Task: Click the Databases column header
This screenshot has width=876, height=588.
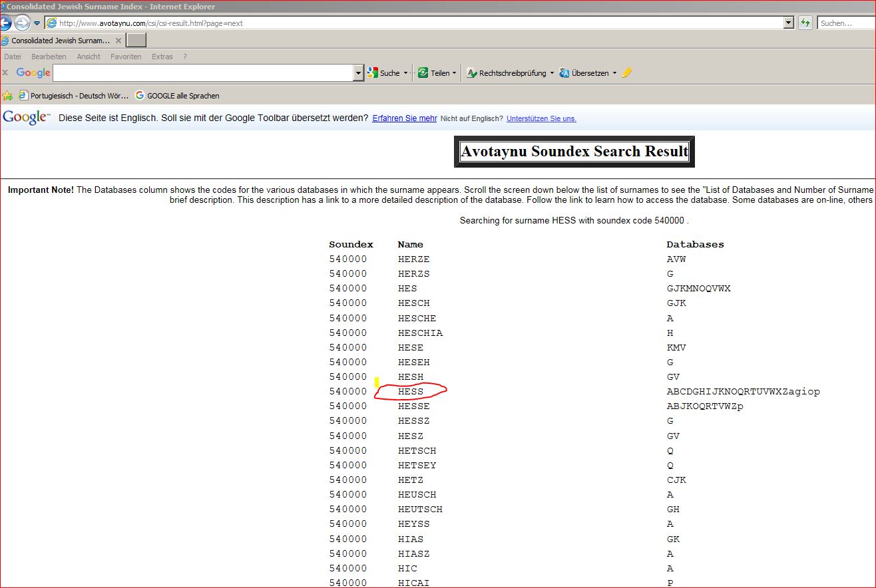Action: [696, 244]
